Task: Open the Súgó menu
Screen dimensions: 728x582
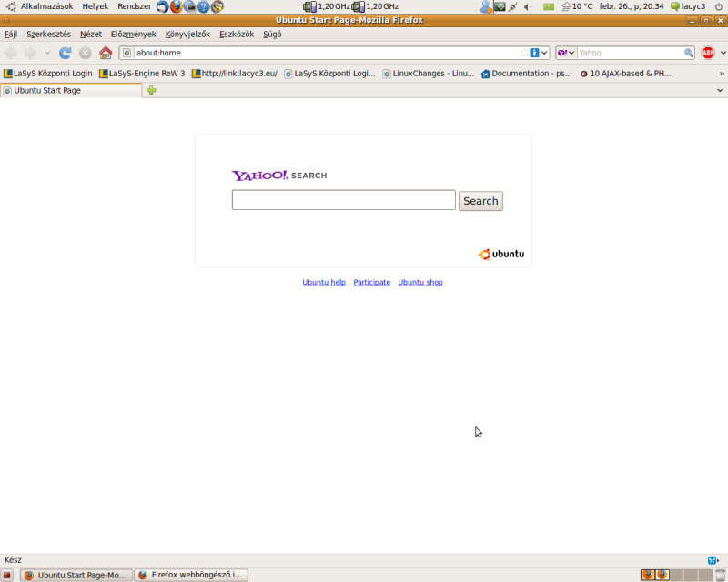Action: coord(272,35)
